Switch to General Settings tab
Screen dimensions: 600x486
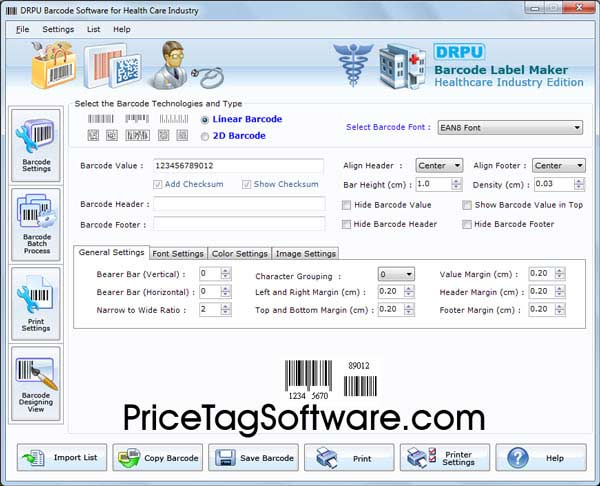click(x=111, y=252)
